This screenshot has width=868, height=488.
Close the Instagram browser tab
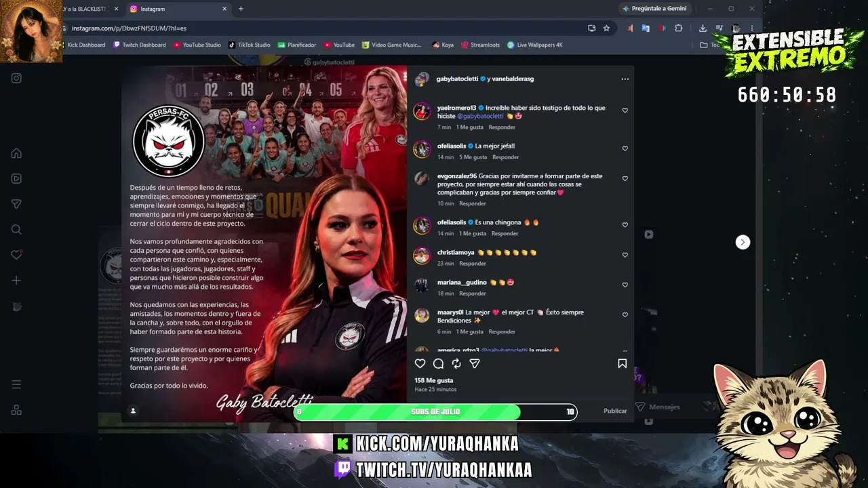coord(224,9)
